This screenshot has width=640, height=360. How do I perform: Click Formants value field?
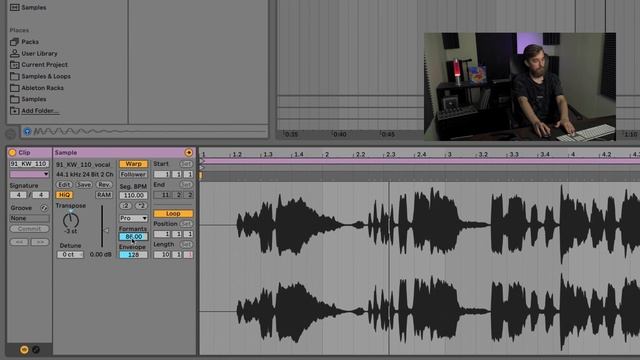point(133,236)
